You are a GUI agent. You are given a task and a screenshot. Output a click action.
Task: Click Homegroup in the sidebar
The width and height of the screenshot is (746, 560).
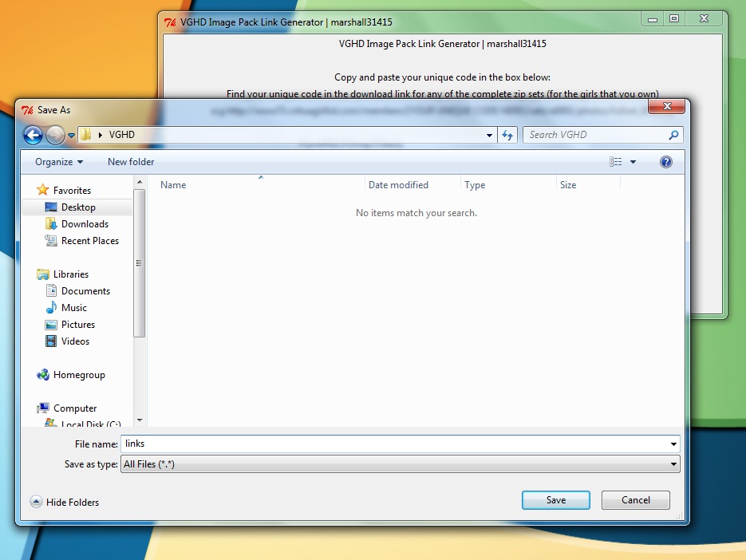point(79,375)
